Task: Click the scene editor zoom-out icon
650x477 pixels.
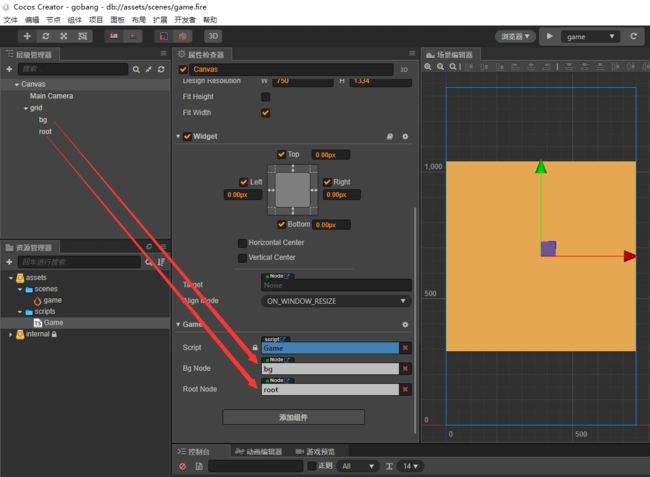Action: 441,66
